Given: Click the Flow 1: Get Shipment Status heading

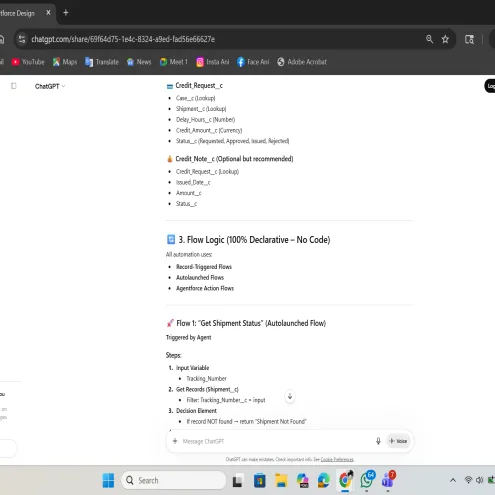Looking at the screenshot, I should [251, 323].
